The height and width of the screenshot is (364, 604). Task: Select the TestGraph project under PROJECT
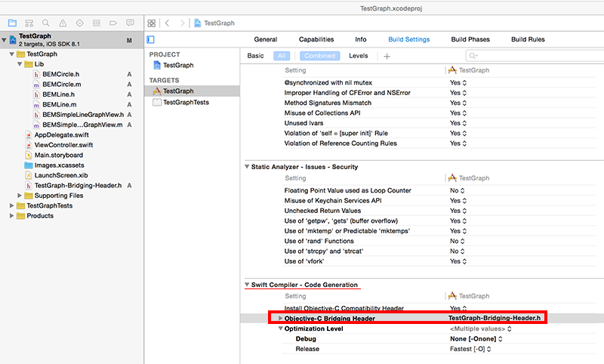click(x=178, y=65)
